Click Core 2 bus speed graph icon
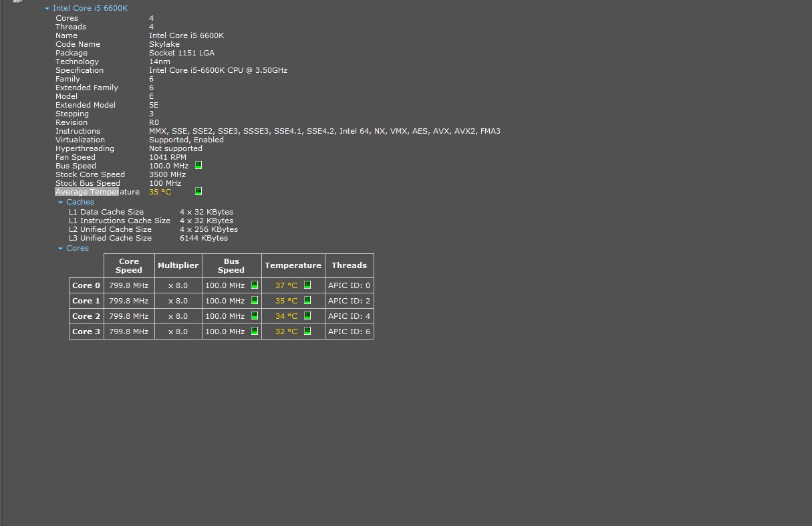The image size is (812, 526). click(254, 316)
